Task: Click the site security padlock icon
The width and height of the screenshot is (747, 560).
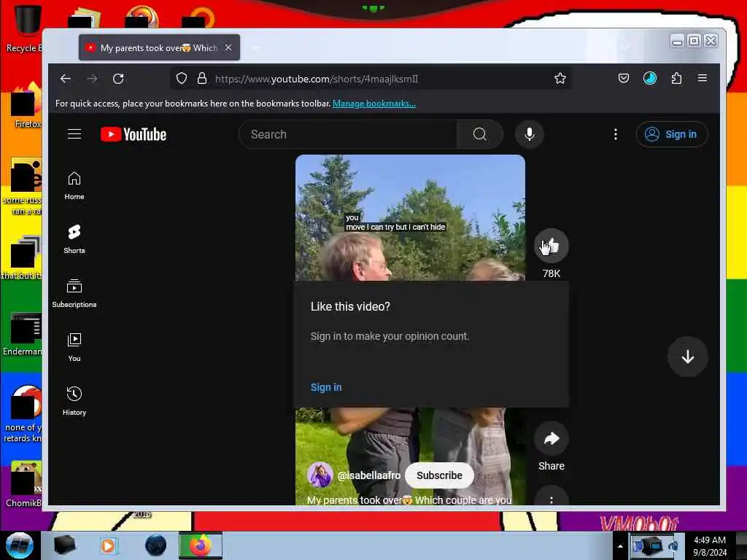Action: (202, 79)
